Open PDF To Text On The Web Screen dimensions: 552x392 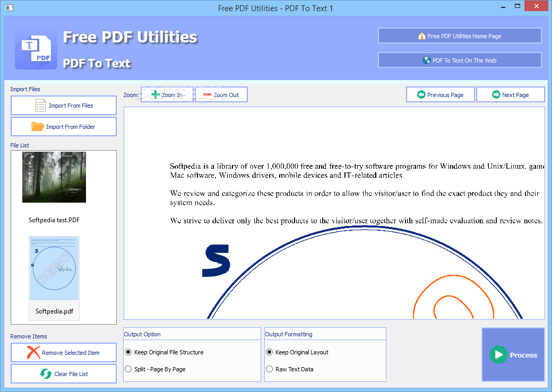click(460, 60)
